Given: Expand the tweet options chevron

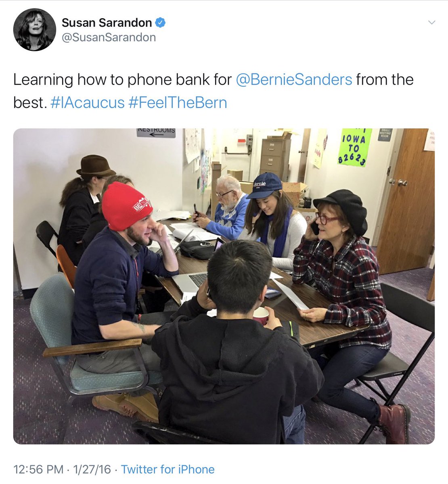Looking at the screenshot, I should coord(432,22).
